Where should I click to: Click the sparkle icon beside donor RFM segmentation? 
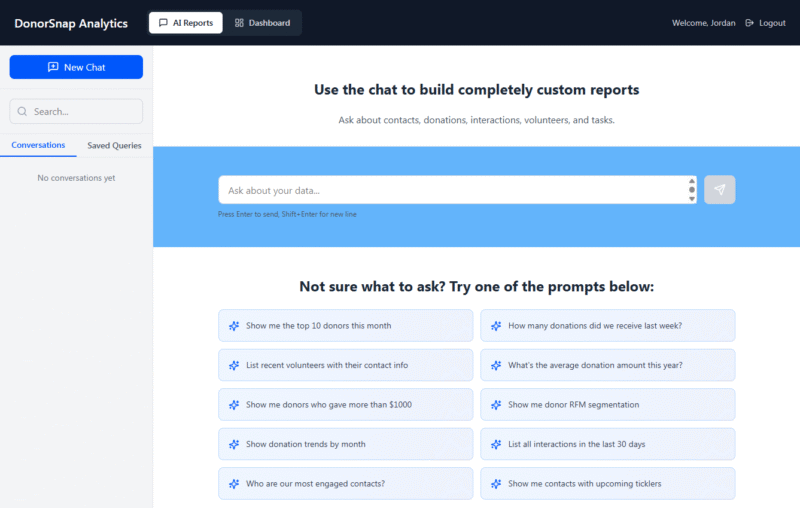(496, 405)
